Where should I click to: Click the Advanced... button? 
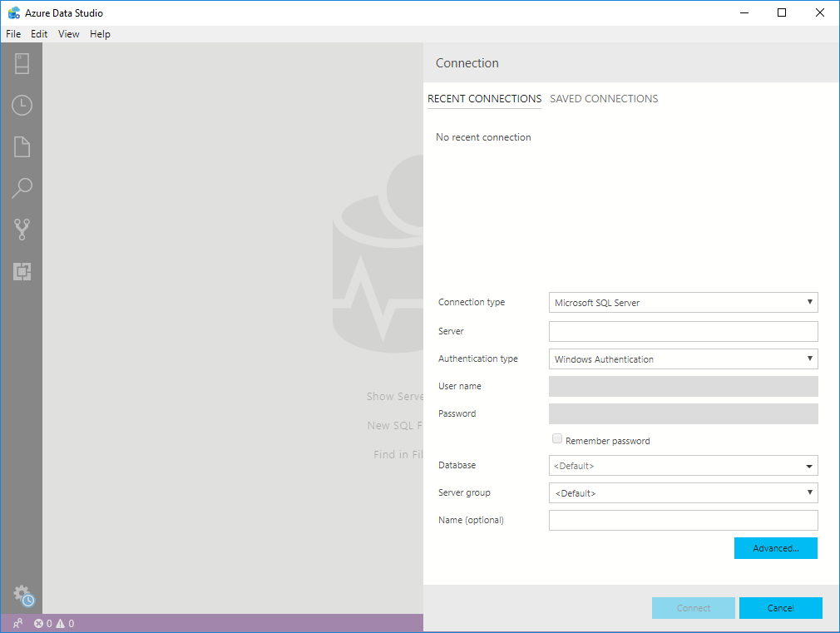776,548
